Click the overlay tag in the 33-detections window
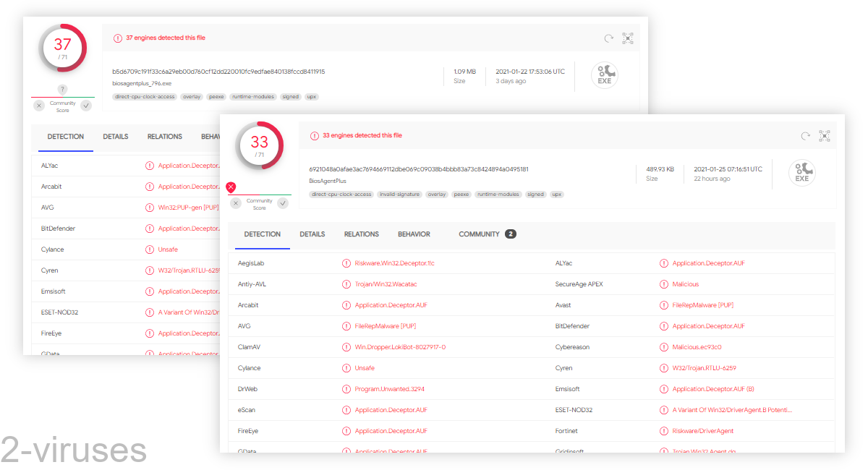The image size is (868, 470). click(x=436, y=195)
